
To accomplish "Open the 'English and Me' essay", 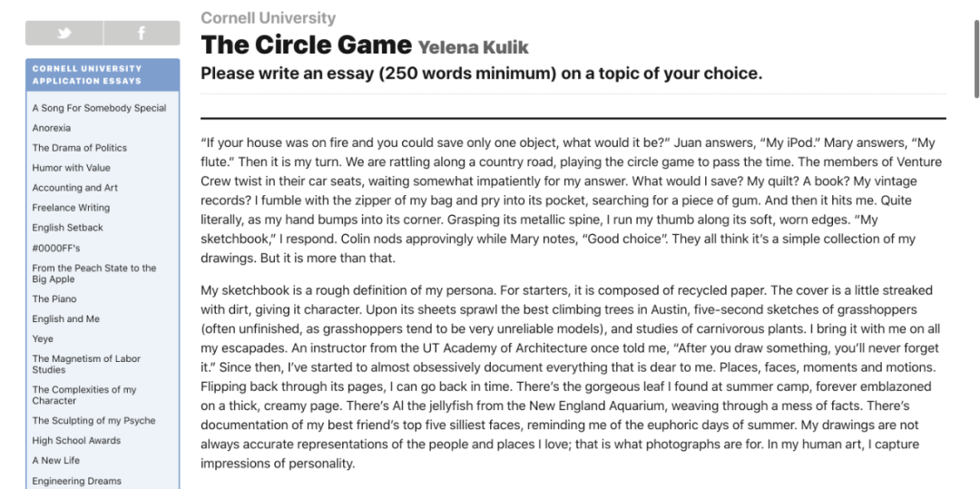I will coord(66,318).
